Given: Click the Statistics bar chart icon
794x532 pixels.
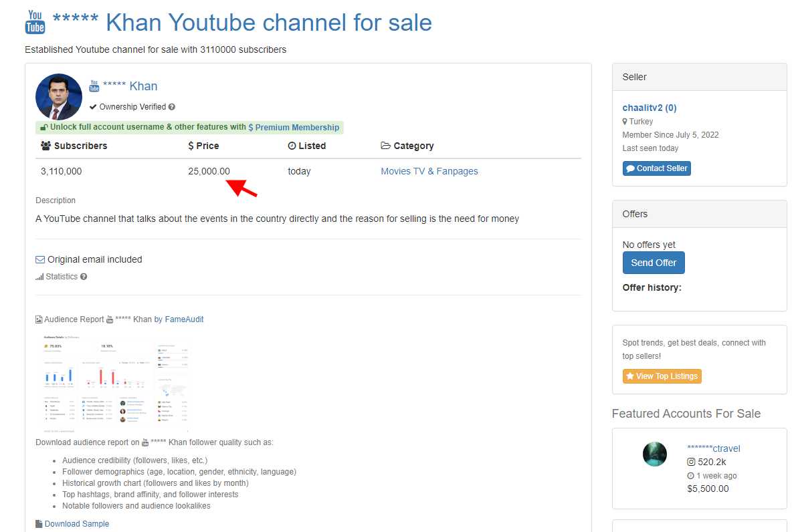Looking at the screenshot, I should click(39, 277).
